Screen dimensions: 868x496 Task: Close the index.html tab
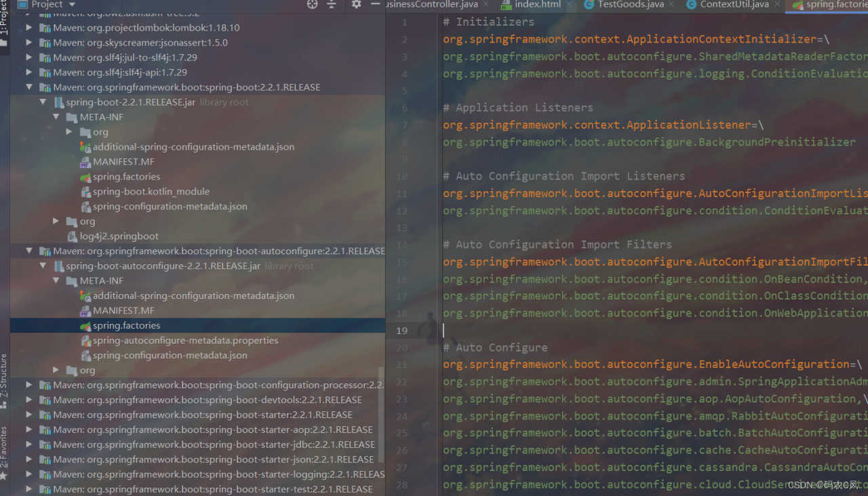pyautogui.click(x=568, y=5)
